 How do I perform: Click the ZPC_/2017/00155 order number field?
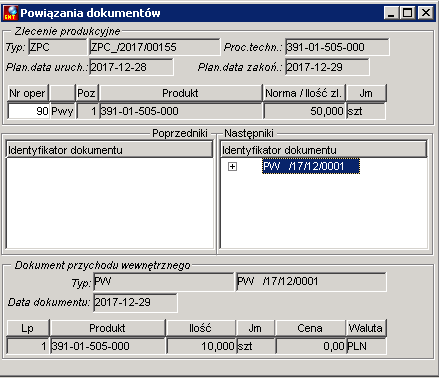(155, 47)
